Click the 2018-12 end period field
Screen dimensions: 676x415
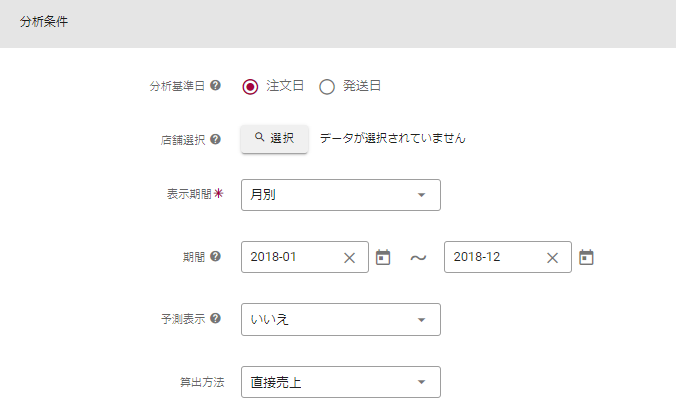tap(493, 257)
